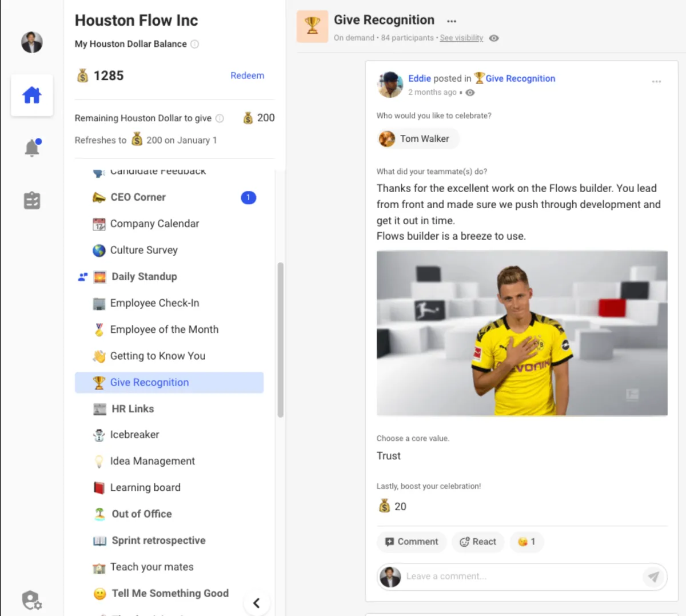
Task: Click the Leave a comment field
Action: pos(522,577)
